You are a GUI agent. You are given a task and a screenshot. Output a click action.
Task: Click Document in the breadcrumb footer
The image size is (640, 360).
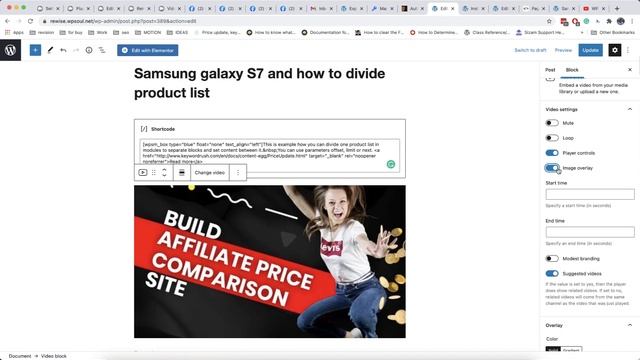pyautogui.click(x=20, y=356)
